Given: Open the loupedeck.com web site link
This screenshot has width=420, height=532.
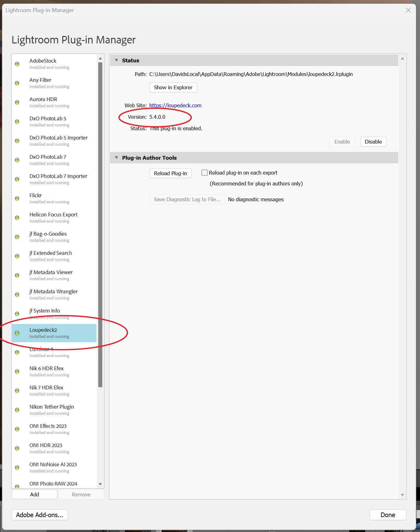Looking at the screenshot, I should [175, 105].
